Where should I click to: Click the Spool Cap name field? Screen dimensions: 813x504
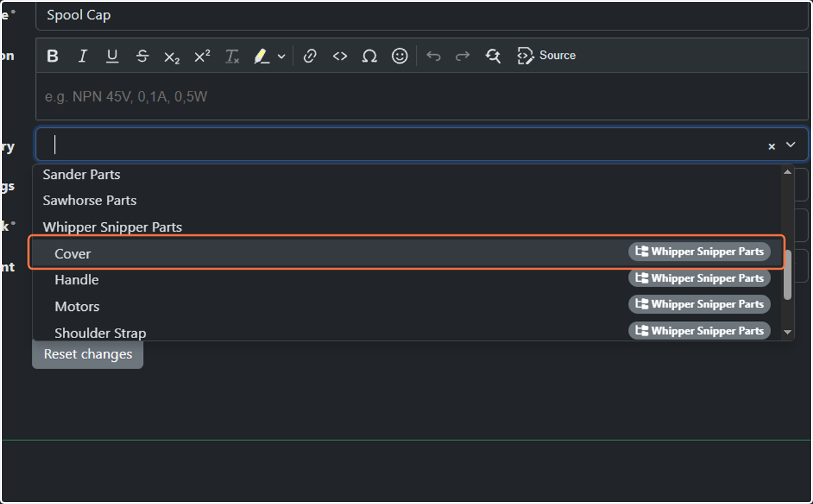(422, 15)
